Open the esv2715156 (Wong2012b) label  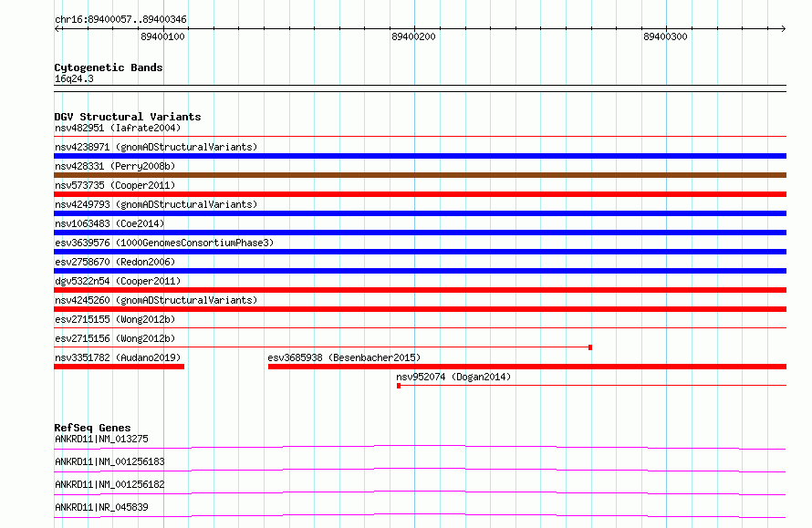115,338
